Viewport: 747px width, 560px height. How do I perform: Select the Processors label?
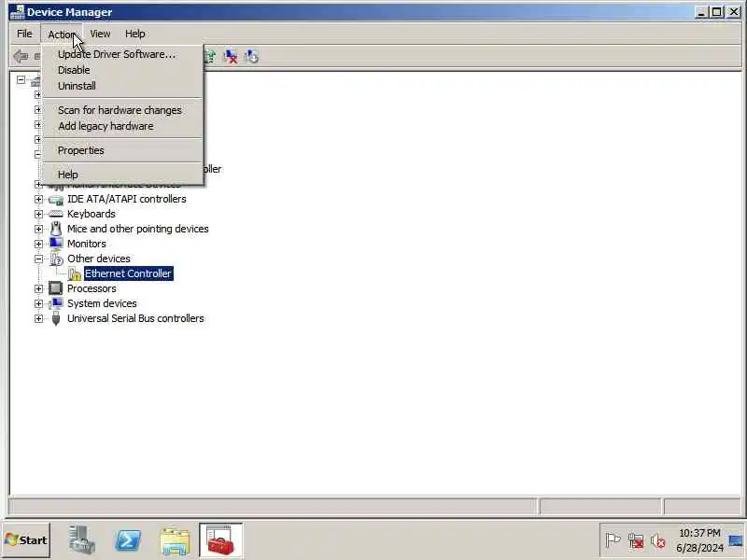click(92, 288)
